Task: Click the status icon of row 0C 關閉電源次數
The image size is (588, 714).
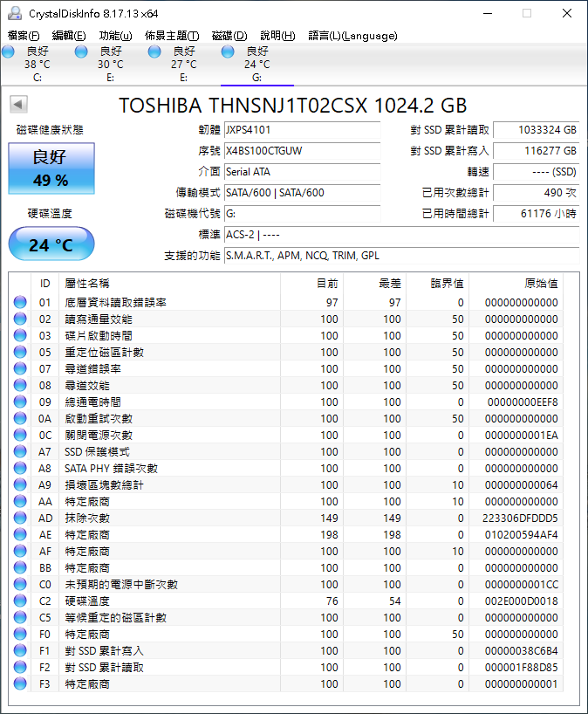Action: [20, 435]
